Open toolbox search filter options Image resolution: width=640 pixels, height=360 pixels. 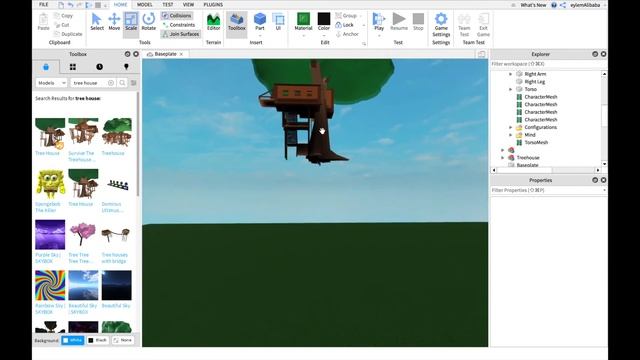pos(133,83)
